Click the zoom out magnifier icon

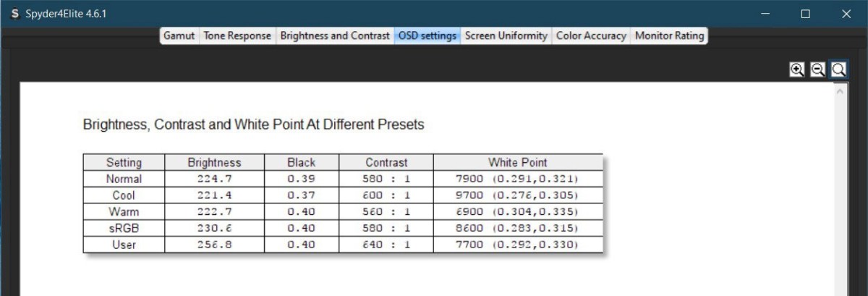coord(817,69)
